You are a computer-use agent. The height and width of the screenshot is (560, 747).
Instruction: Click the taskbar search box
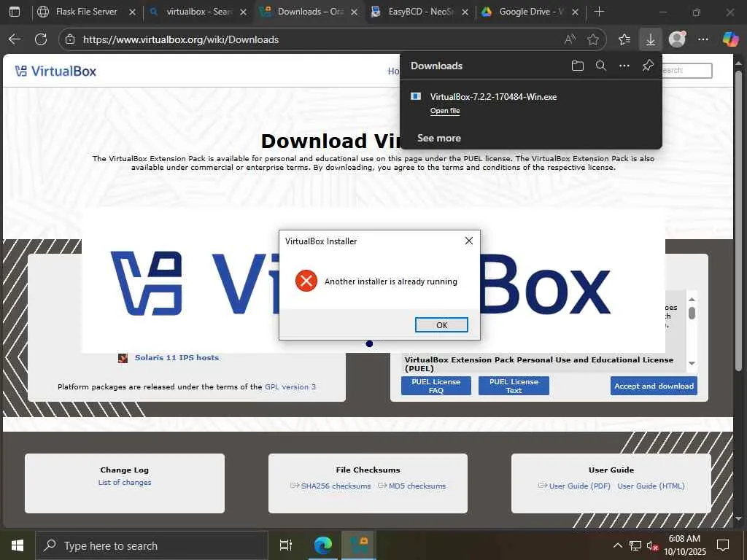[x=152, y=545]
